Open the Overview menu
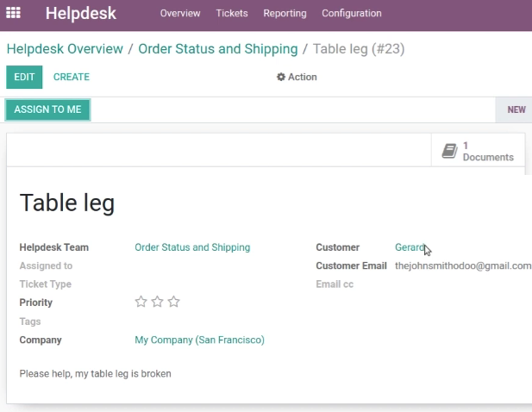Image resolution: width=532 pixels, height=412 pixels. (x=180, y=13)
